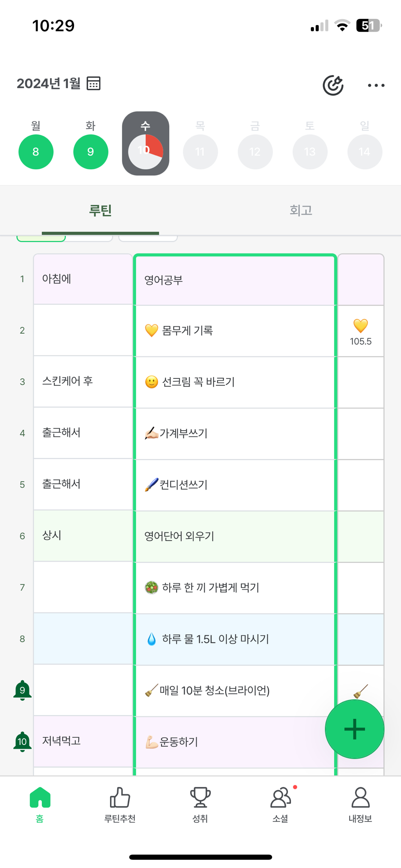Viewport: 401px width, 868px height.
Task: Check off 선크림 꼭 바르기 completion cell
Action: (x=360, y=382)
